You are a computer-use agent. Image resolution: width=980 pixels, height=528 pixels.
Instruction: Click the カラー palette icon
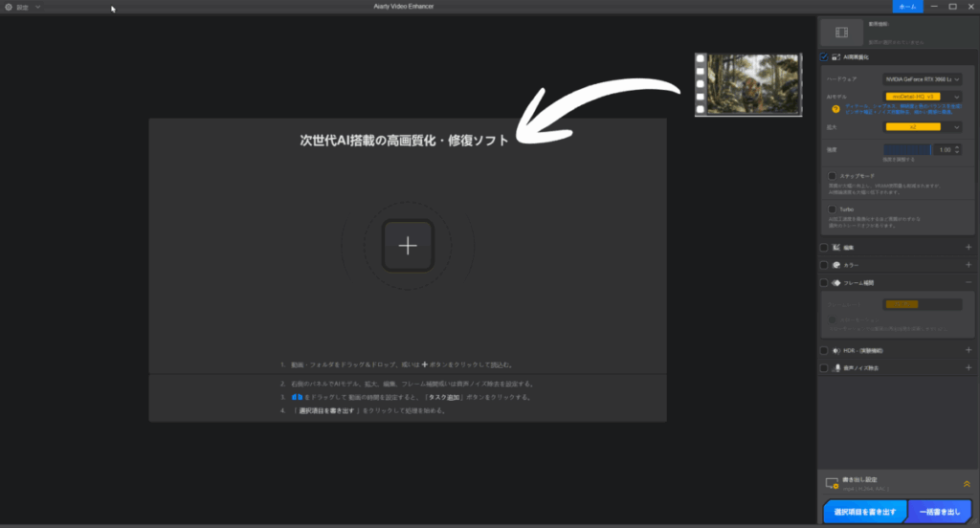(x=836, y=265)
